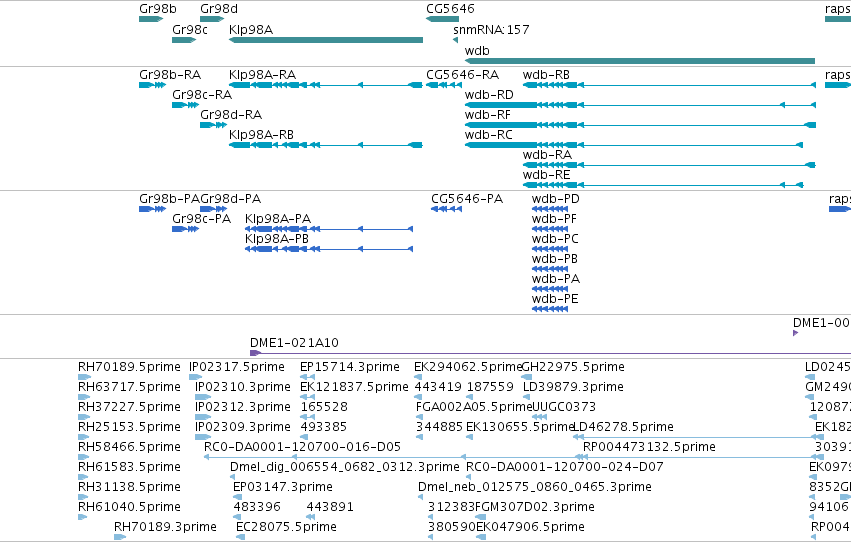Viewport: 851px width, 542px height.
Task: Click the CG5646 gene glyph
Action: (x=442, y=19)
